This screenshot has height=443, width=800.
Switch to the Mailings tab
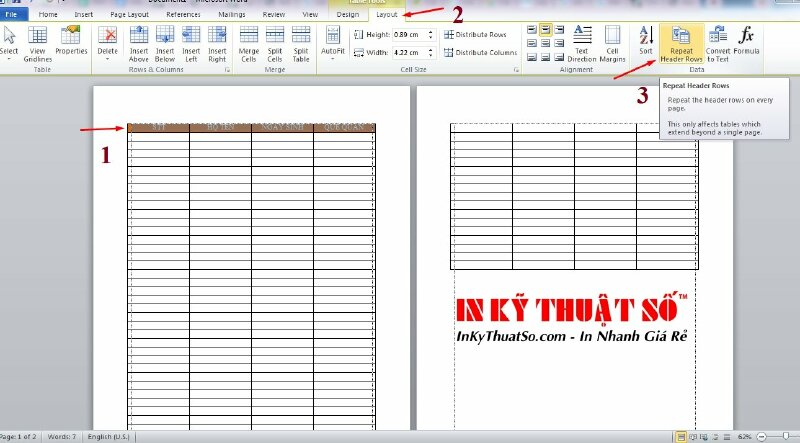(x=232, y=14)
